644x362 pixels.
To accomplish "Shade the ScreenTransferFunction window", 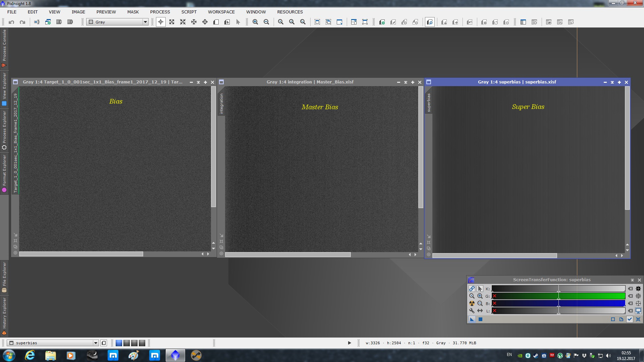I will tap(632, 280).
